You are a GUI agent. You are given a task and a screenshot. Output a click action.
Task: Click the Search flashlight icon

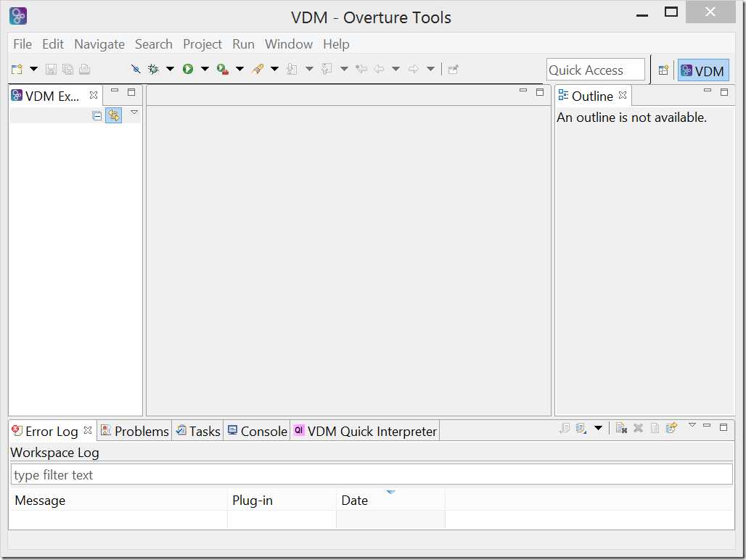(x=258, y=70)
